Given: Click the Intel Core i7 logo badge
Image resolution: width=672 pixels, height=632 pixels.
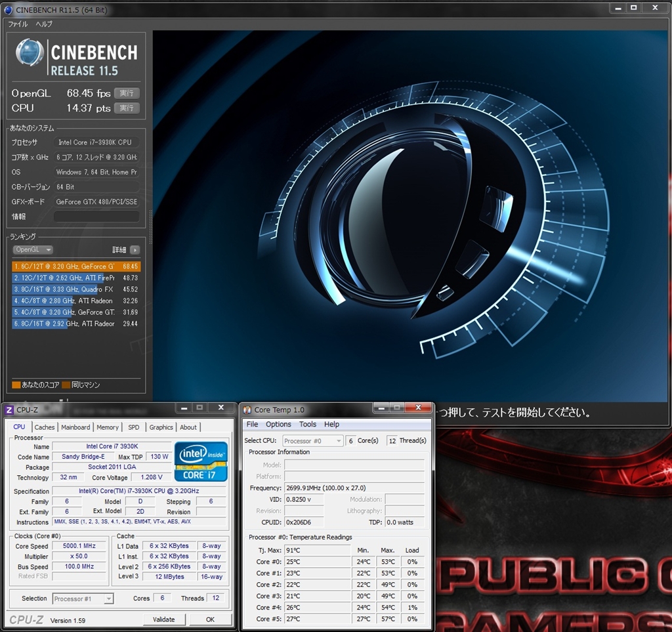Looking at the screenshot, I should click(201, 461).
